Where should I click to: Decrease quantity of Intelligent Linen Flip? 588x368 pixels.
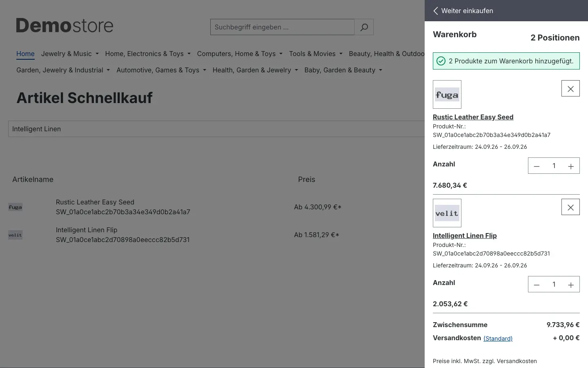[x=537, y=285]
